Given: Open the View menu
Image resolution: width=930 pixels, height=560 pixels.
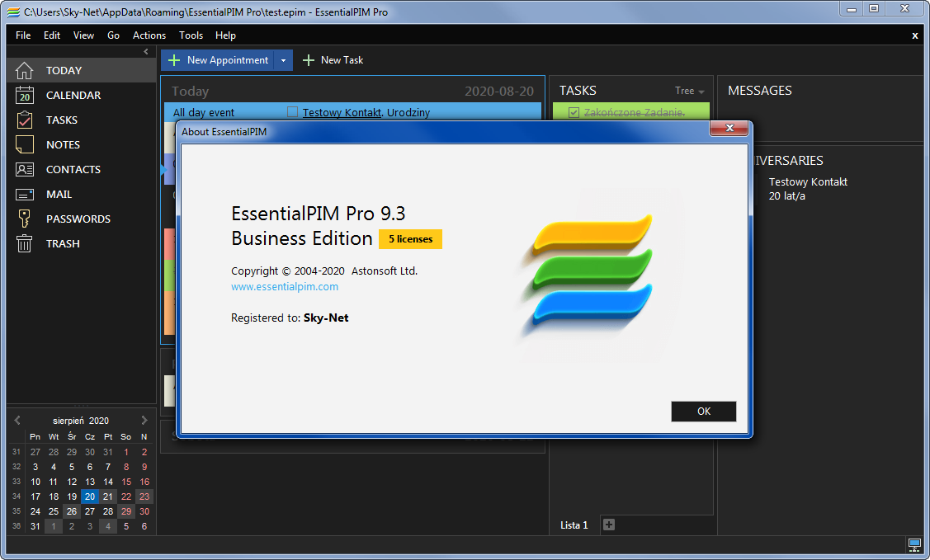Looking at the screenshot, I should 83,35.
